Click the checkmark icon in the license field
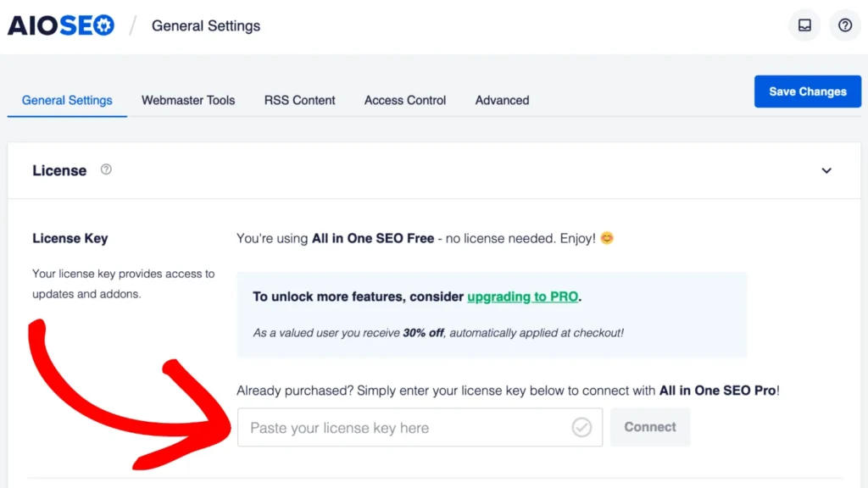 pos(581,427)
